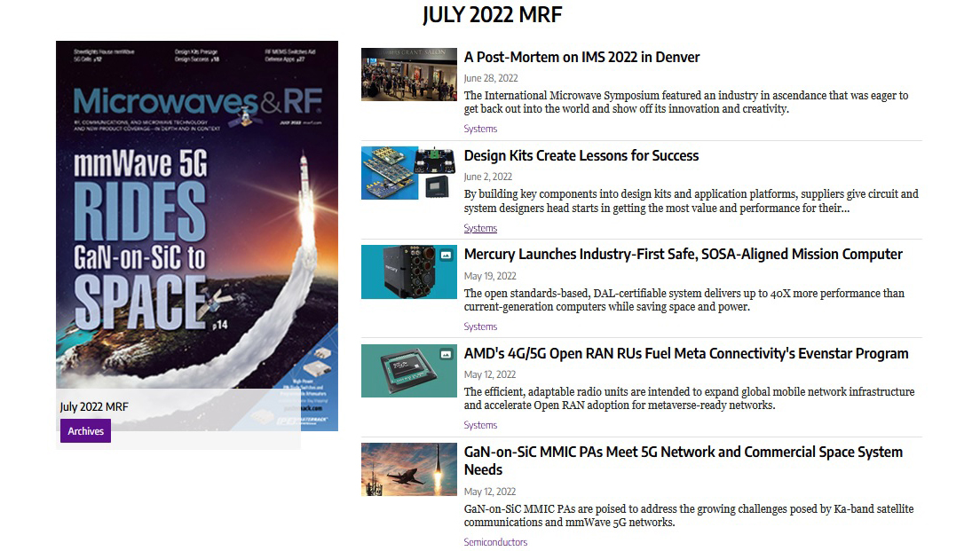This screenshot has width=980, height=551.
Task: Click the purple Archives button
Action: click(85, 430)
